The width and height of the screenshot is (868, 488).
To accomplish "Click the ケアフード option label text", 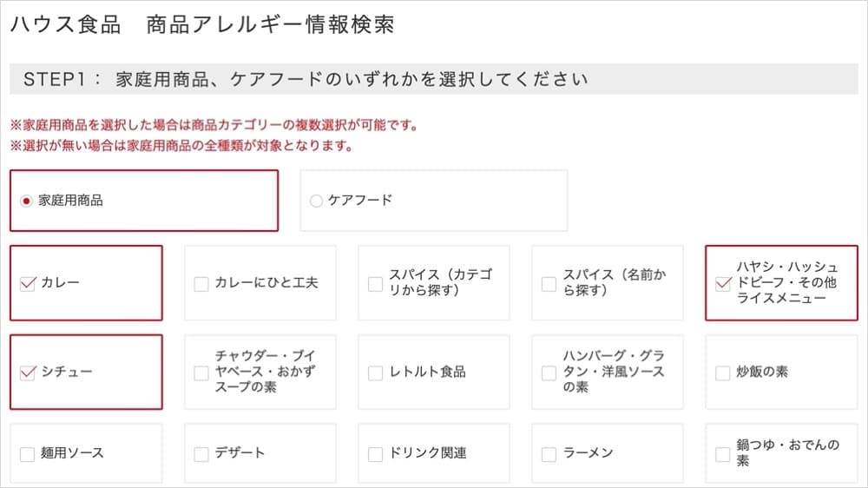I will 360,201.
